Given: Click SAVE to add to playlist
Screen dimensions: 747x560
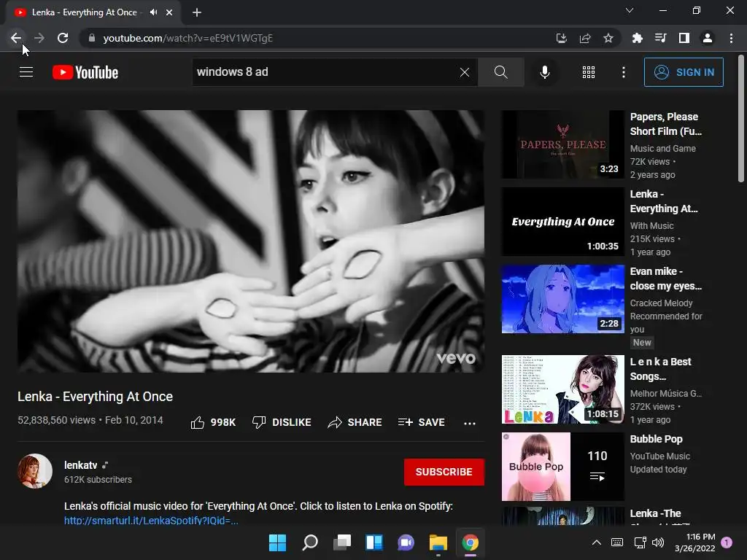Looking at the screenshot, I should pos(422,422).
